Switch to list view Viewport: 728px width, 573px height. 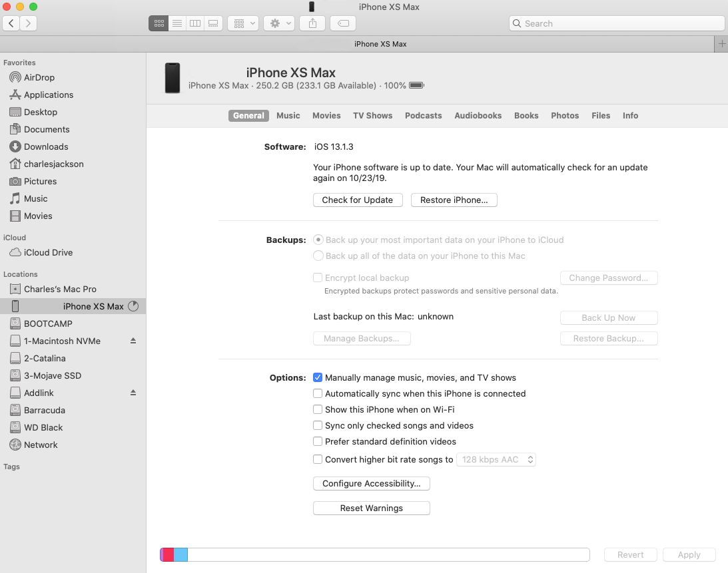coord(177,23)
